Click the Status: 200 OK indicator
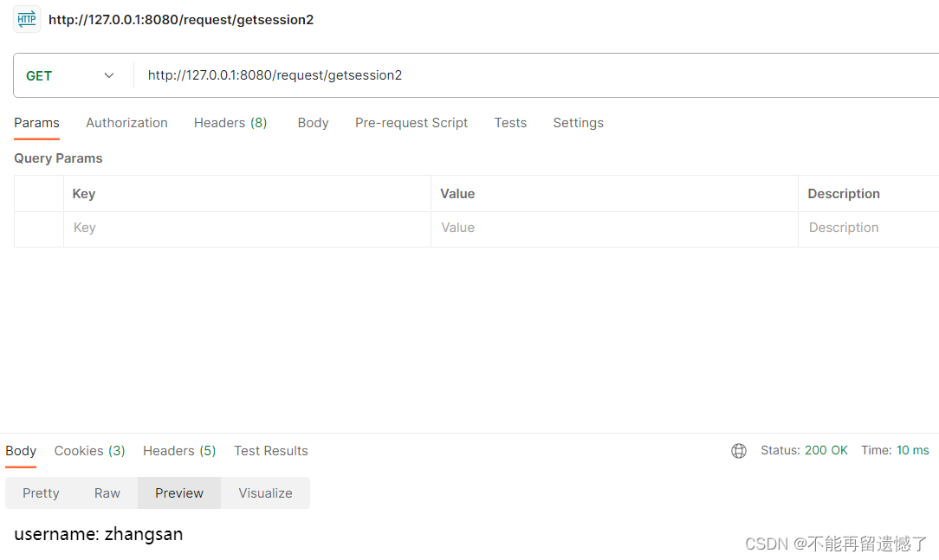This screenshot has width=939, height=560. click(804, 450)
